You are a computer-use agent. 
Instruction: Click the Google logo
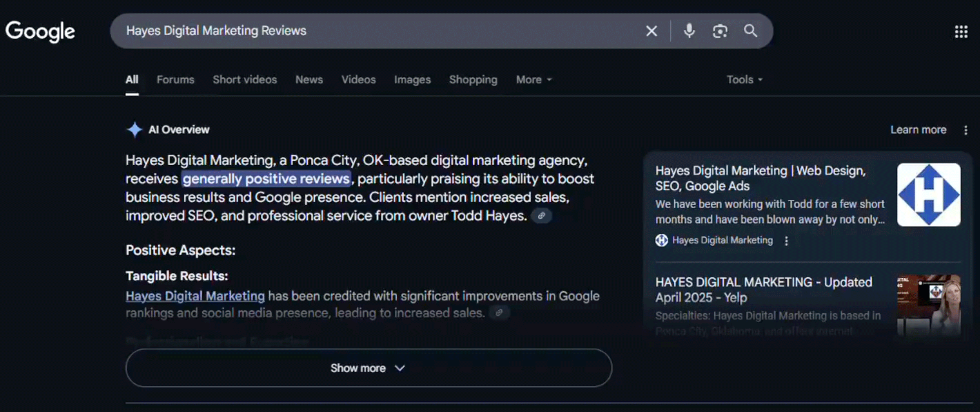coord(40,31)
